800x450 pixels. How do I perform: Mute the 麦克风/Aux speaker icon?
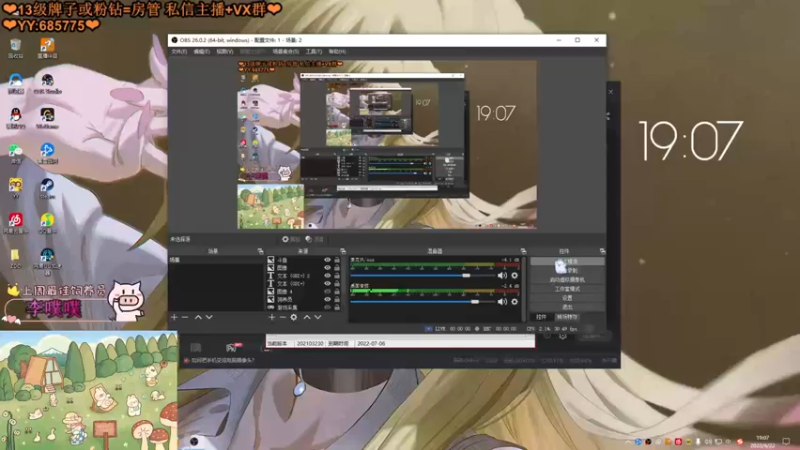point(502,276)
